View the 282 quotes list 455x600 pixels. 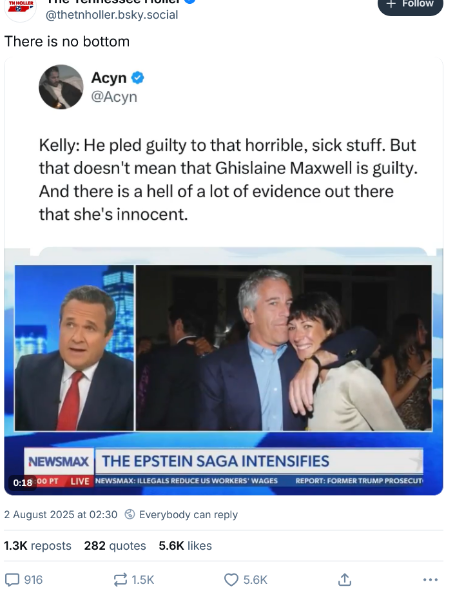[115, 546]
